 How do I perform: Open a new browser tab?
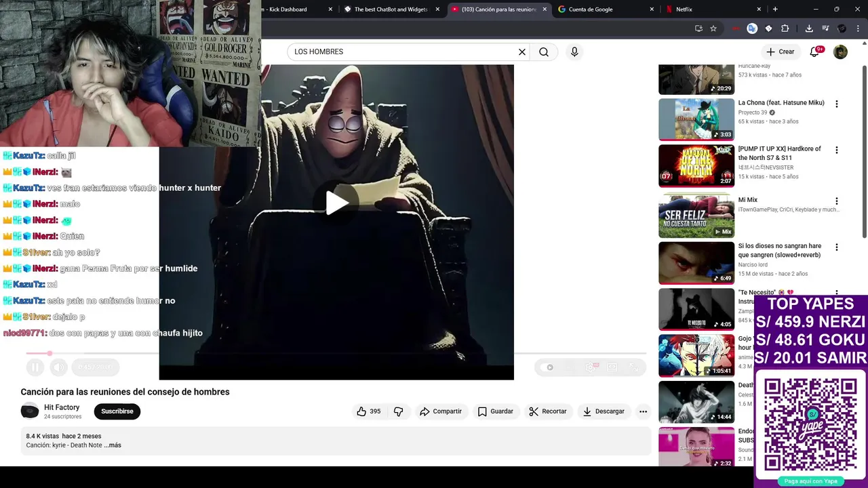tap(775, 9)
